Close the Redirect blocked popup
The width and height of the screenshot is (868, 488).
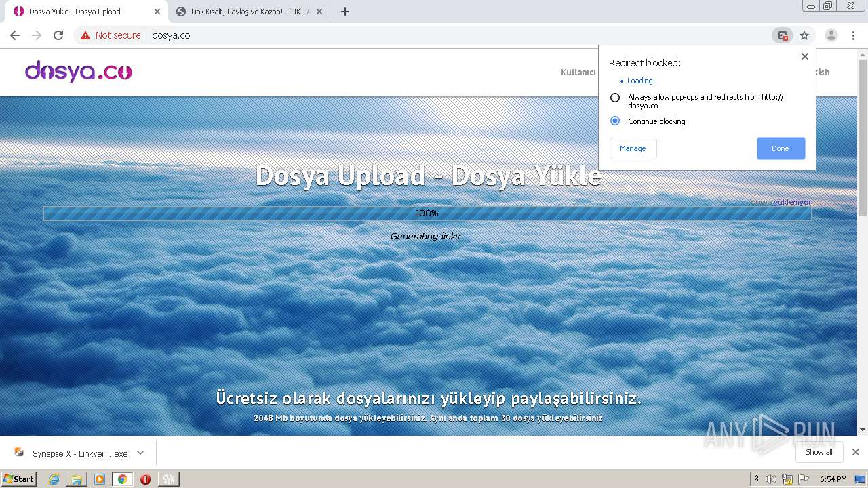[x=805, y=56]
